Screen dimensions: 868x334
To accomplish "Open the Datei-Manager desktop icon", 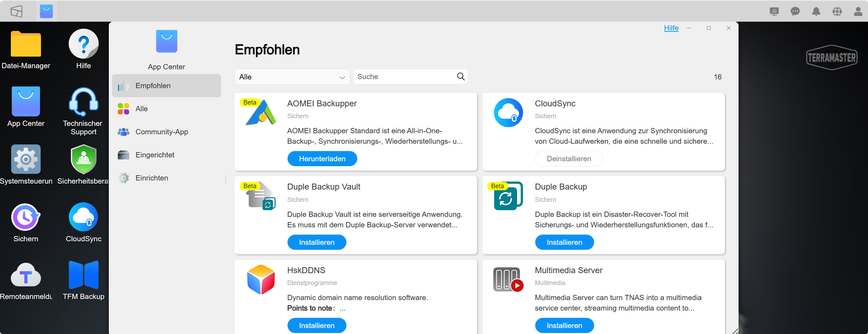I will [x=26, y=44].
